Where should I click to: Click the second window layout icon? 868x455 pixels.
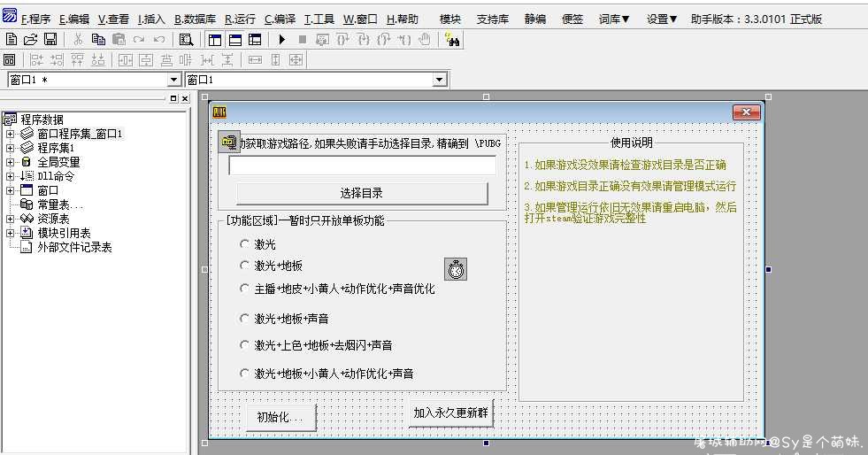(x=235, y=39)
